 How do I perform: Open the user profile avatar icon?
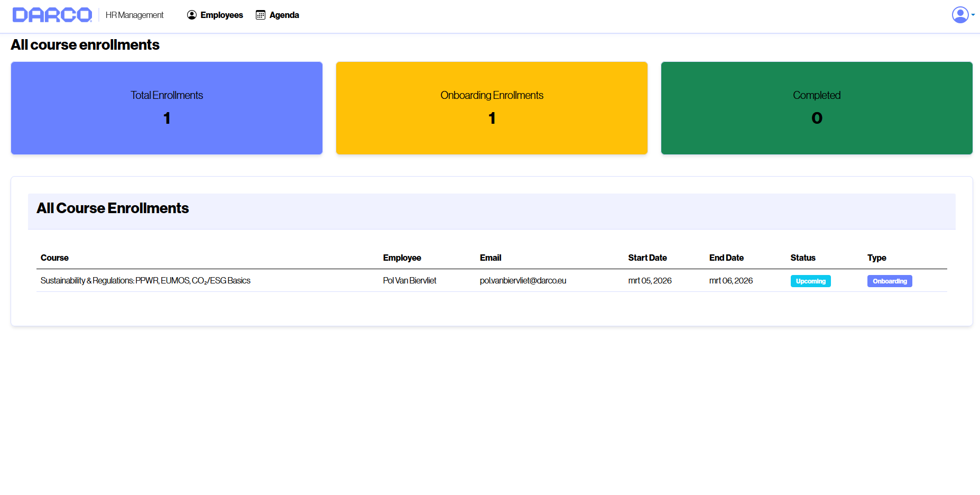(959, 14)
